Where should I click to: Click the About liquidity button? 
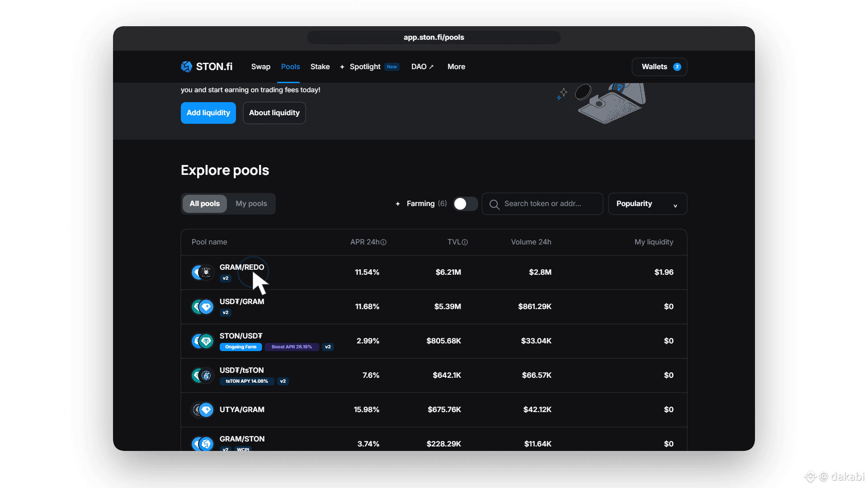tap(274, 113)
